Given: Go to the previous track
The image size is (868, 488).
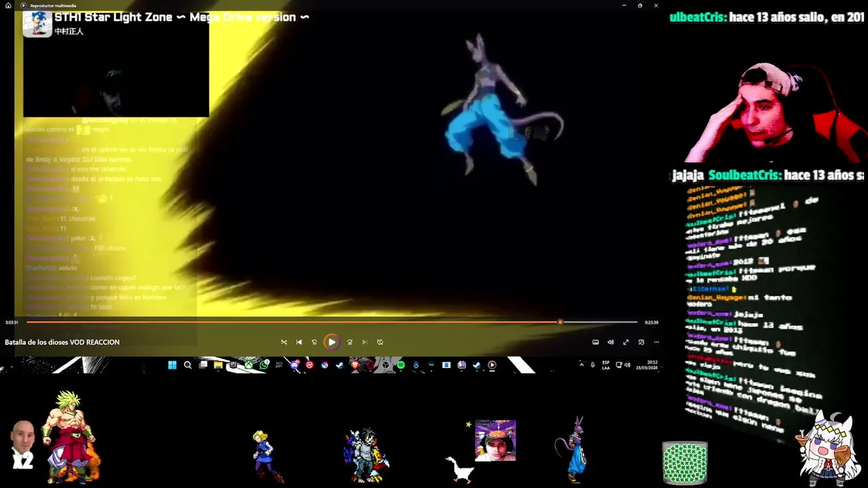Looking at the screenshot, I should coord(299,342).
